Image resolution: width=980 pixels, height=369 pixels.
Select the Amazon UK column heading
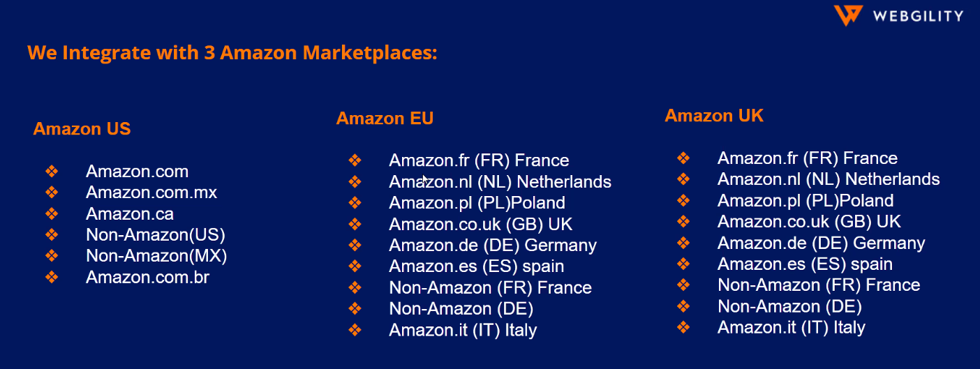[714, 116]
